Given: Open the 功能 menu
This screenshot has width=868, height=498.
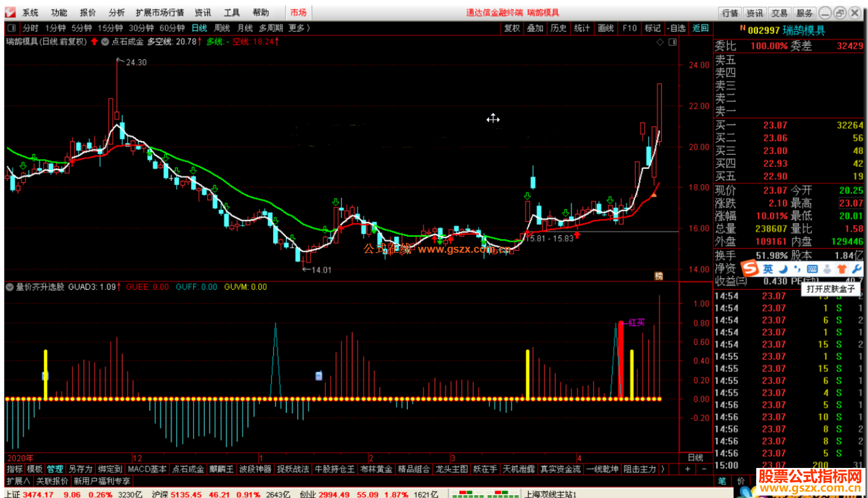Looking at the screenshot, I should (59, 13).
